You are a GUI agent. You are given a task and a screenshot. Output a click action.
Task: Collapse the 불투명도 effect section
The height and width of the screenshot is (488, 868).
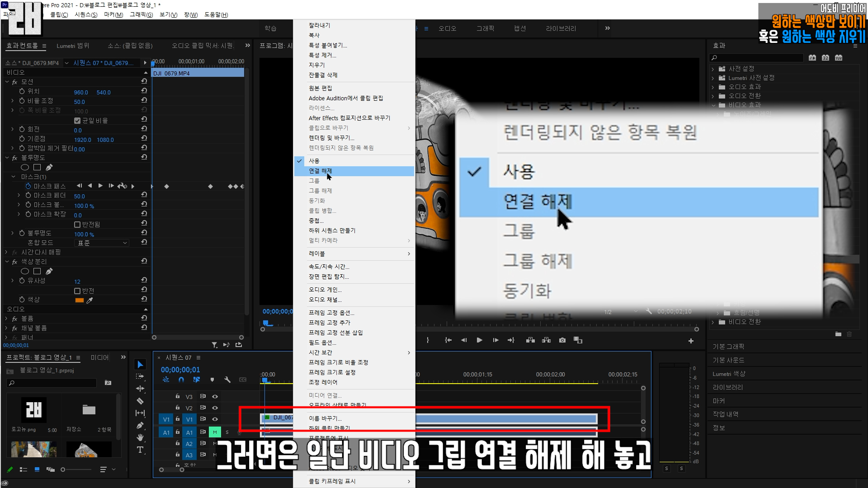click(x=7, y=158)
